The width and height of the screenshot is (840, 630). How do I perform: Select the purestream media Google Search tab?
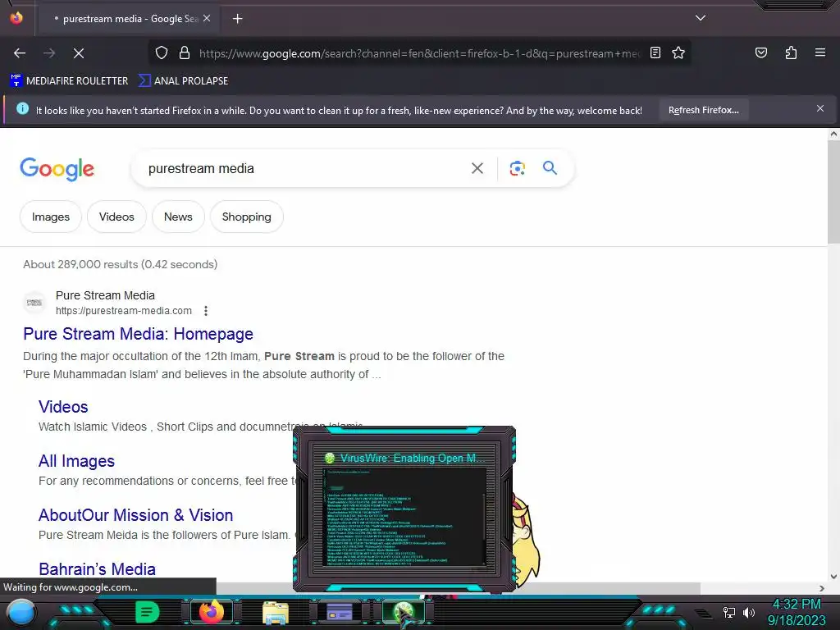point(129,19)
